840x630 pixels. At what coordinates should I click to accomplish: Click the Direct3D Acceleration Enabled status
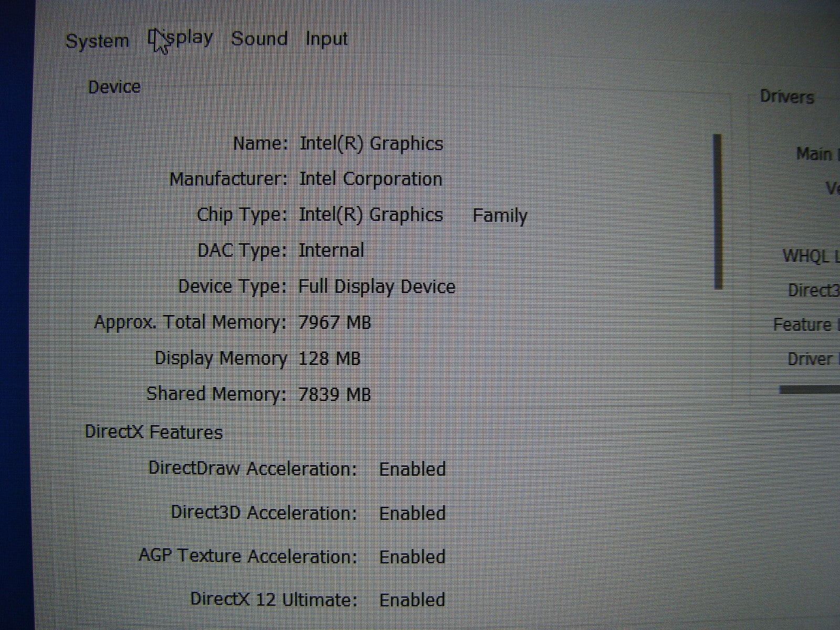click(x=412, y=513)
